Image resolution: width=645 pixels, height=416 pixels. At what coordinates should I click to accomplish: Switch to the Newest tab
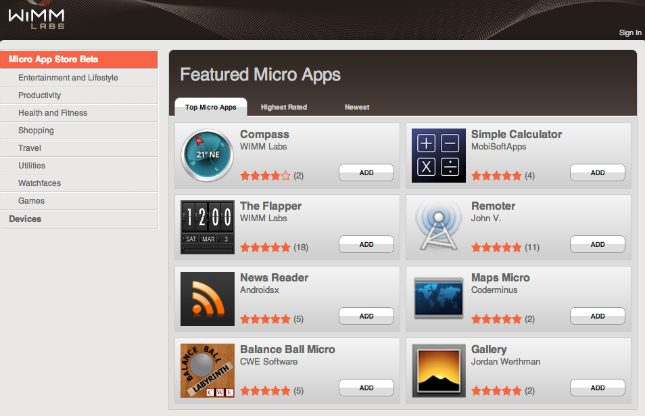coord(357,107)
